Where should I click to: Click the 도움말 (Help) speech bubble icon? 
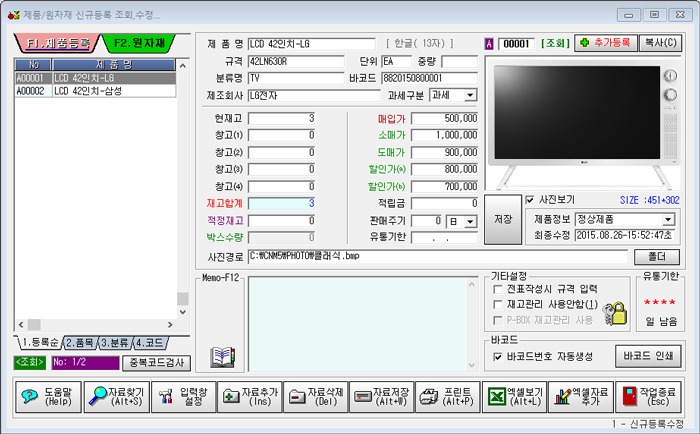click(x=30, y=396)
